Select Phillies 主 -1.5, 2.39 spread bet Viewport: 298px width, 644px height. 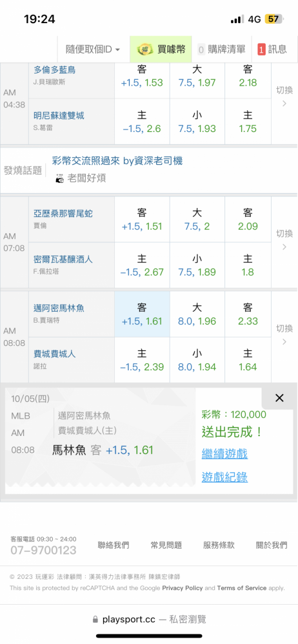point(142,360)
